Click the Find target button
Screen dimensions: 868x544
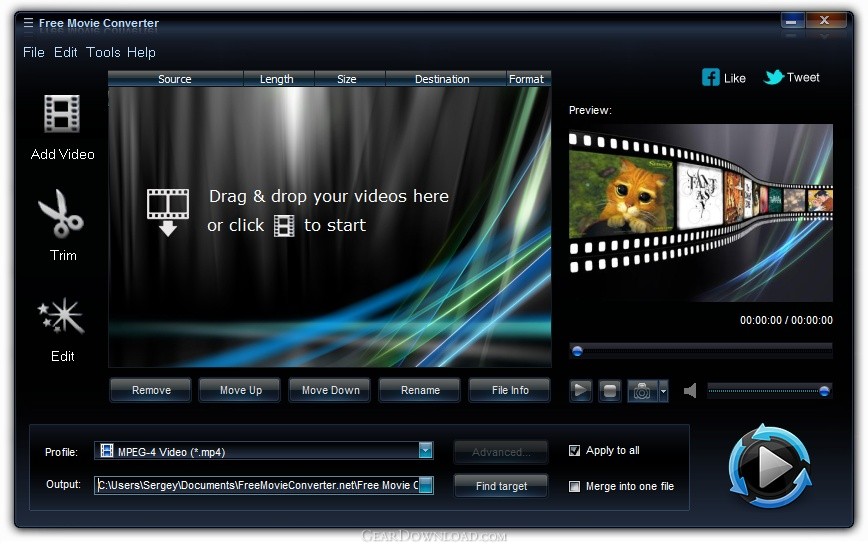[x=501, y=486]
